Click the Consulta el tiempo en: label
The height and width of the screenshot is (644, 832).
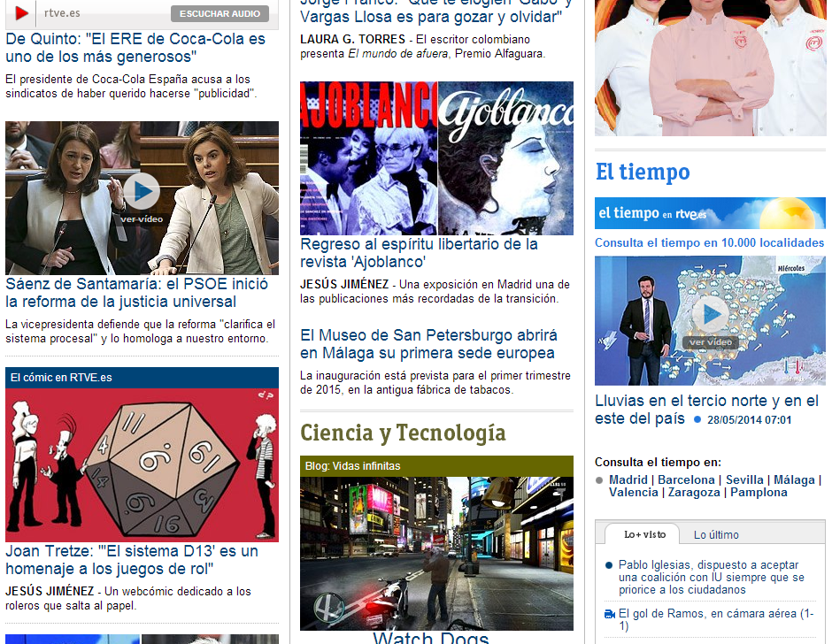tap(658, 462)
